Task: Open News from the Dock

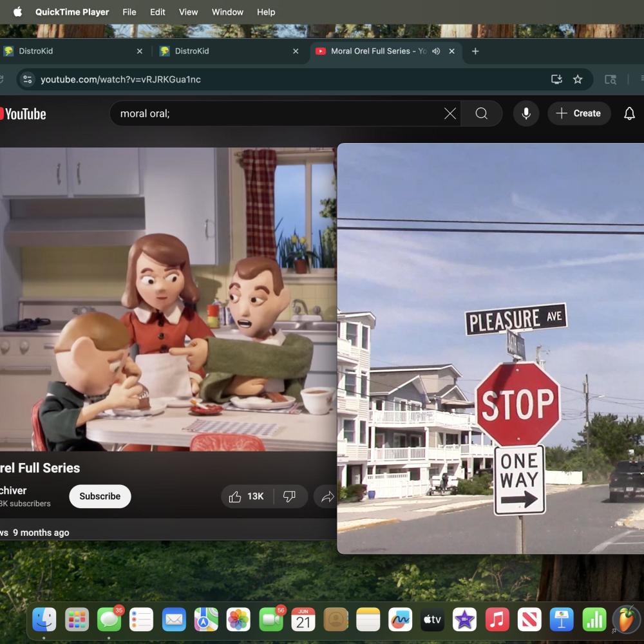Action: point(529,619)
